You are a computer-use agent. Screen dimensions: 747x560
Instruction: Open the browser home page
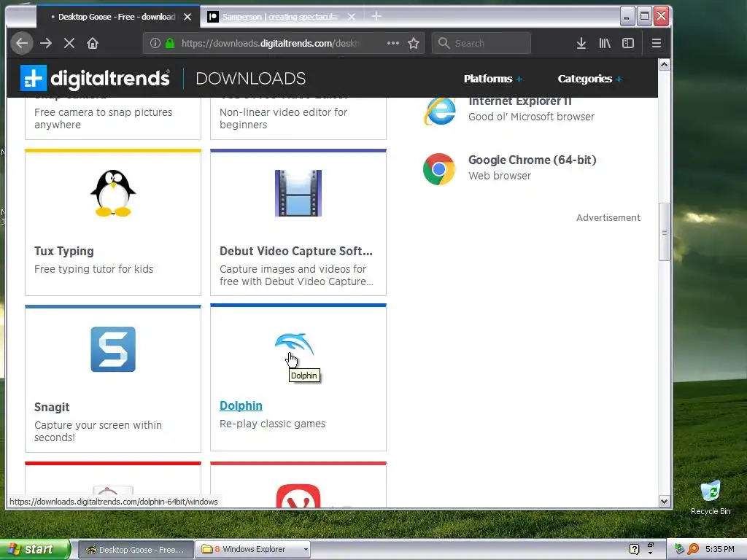click(x=93, y=43)
